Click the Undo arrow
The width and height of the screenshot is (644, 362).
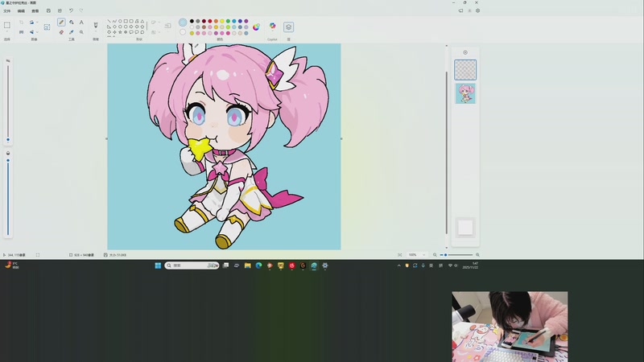[71, 10]
